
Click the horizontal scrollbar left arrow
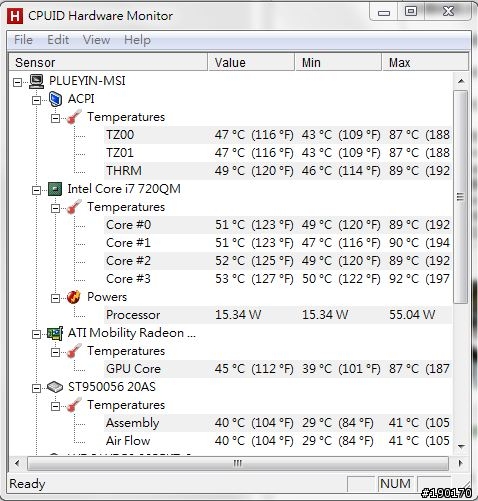pos(17,463)
